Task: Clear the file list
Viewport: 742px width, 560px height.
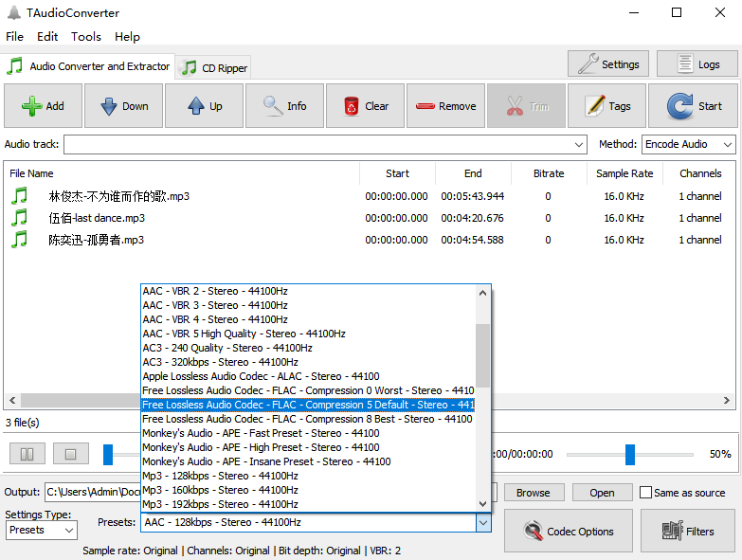Action: 365,106
